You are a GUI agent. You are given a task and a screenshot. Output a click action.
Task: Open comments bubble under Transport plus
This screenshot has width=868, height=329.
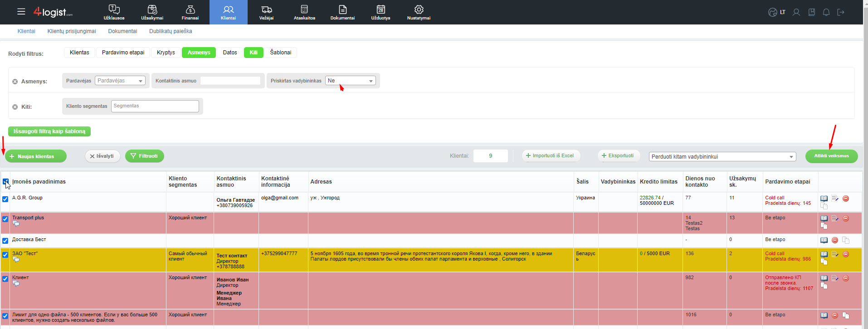[16, 224]
